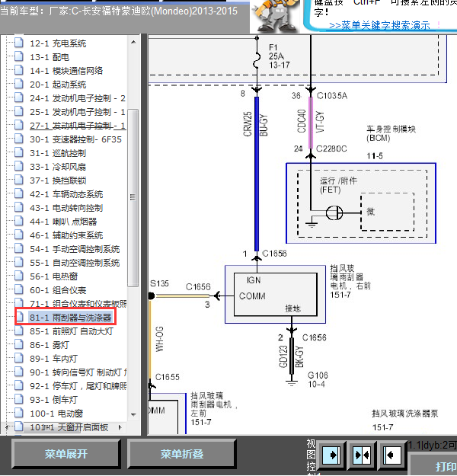Select 33-1 冷却风扇 entry
Screen dimensions: 457x476
click(x=58, y=167)
